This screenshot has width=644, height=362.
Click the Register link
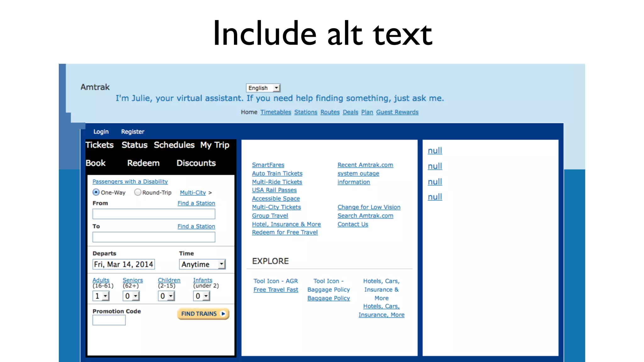133,132
